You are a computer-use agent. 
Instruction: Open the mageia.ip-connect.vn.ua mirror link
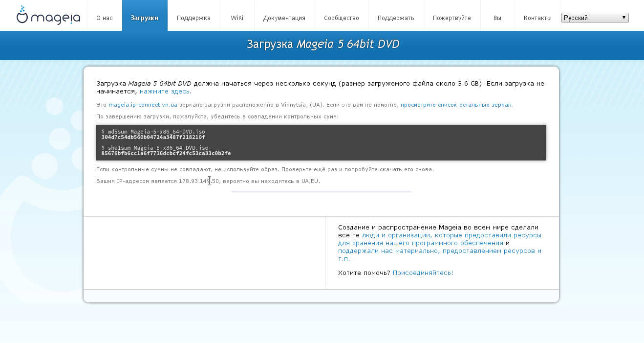pyautogui.click(x=143, y=105)
